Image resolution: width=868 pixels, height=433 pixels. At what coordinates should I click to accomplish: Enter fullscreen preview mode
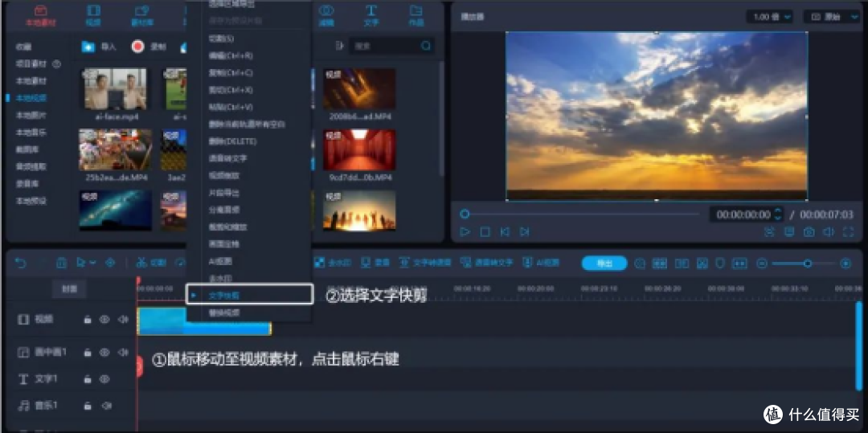tap(849, 232)
